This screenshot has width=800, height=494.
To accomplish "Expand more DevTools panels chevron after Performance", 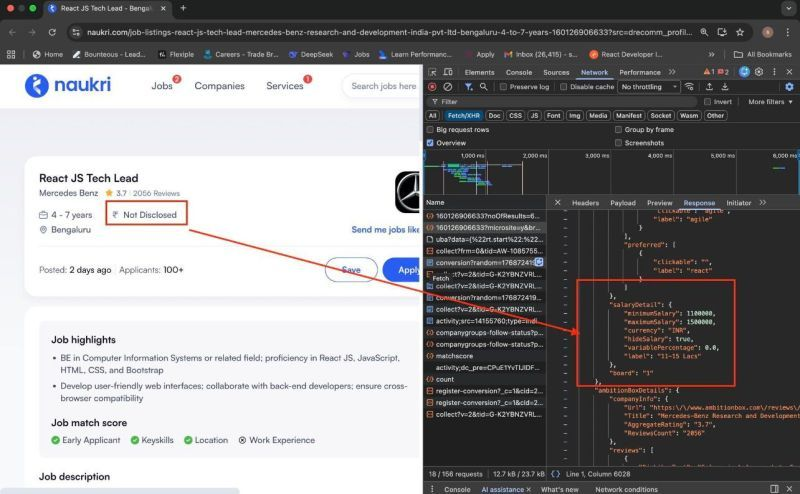I will (x=672, y=72).
